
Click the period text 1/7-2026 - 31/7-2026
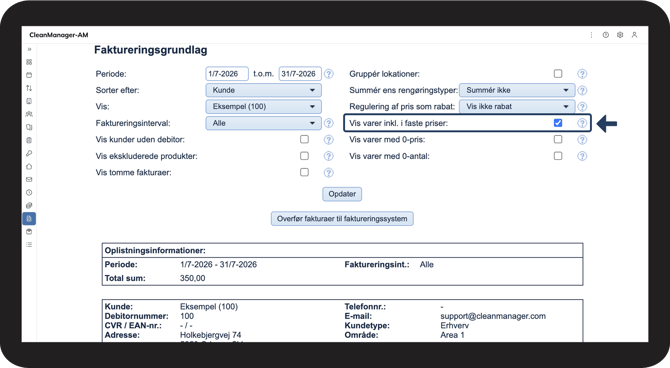pos(219,265)
